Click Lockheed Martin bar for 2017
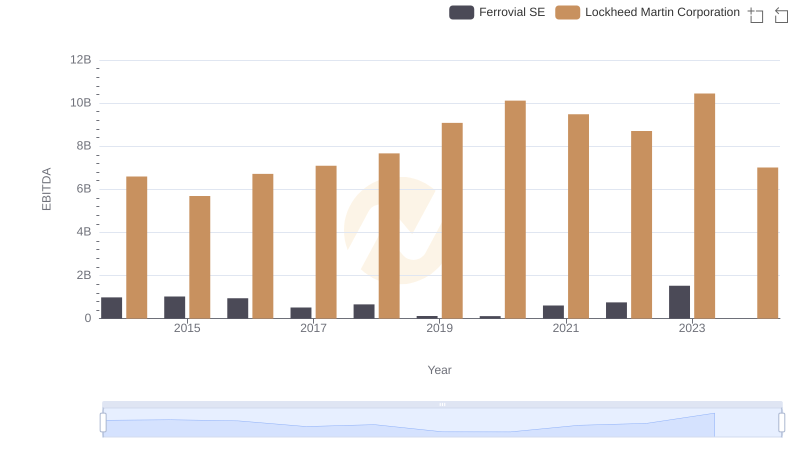The height and width of the screenshot is (461, 800). pos(326,242)
